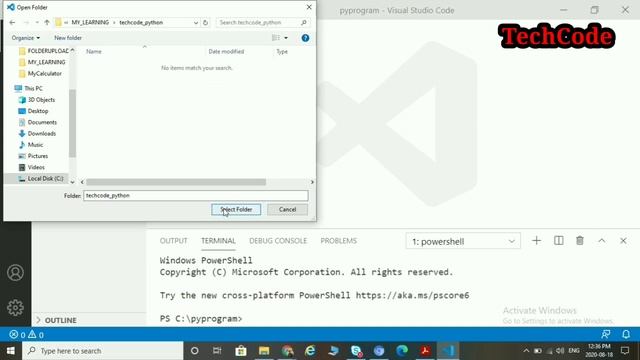Kill terminal with trash icon
This screenshot has width=640, height=360.
tap(580, 241)
